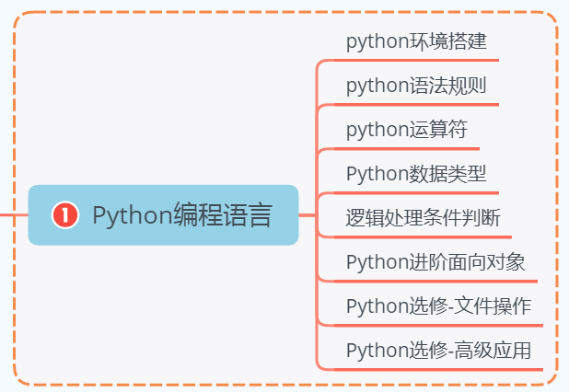Select the top edge of dashed orange boundary
Image resolution: width=569 pixels, height=392 pixels.
click(285, 12)
